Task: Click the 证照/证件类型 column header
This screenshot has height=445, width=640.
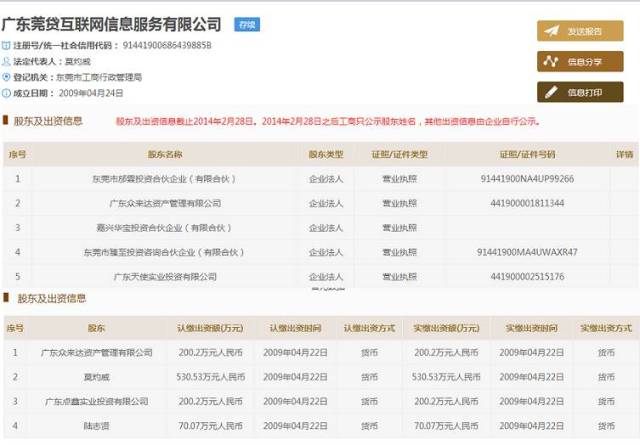Action: click(399, 154)
